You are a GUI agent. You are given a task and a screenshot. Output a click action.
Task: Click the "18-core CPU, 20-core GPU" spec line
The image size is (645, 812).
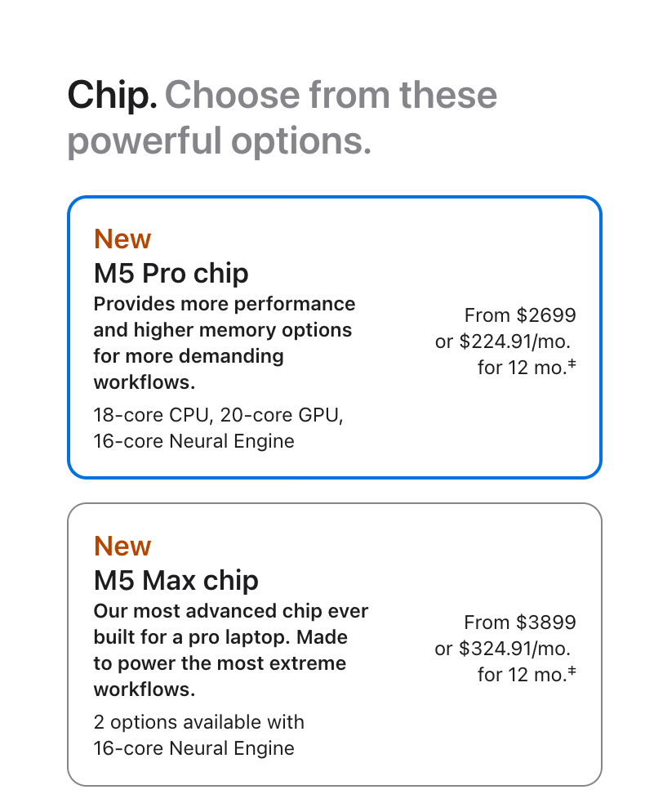pyautogui.click(x=219, y=415)
